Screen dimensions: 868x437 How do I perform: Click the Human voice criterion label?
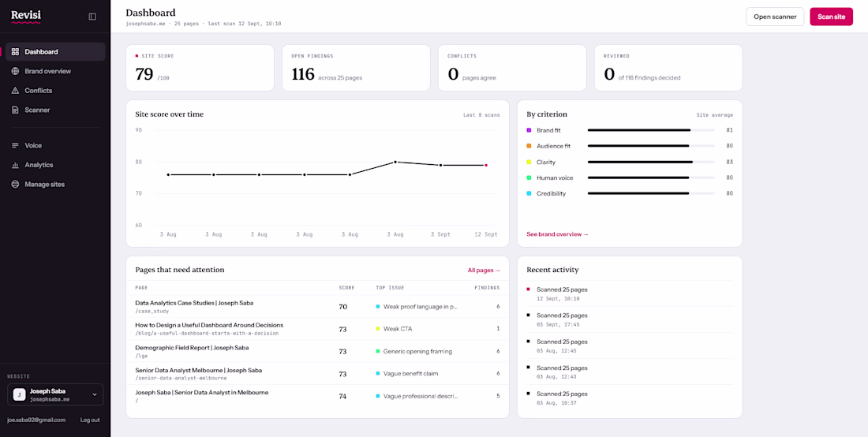click(x=555, y=177)
